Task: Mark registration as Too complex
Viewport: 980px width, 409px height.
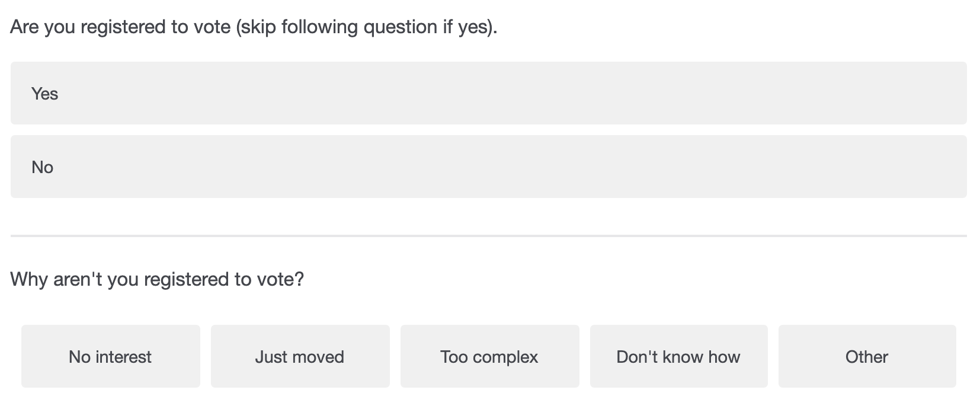Action: click(x=489, y=356)
